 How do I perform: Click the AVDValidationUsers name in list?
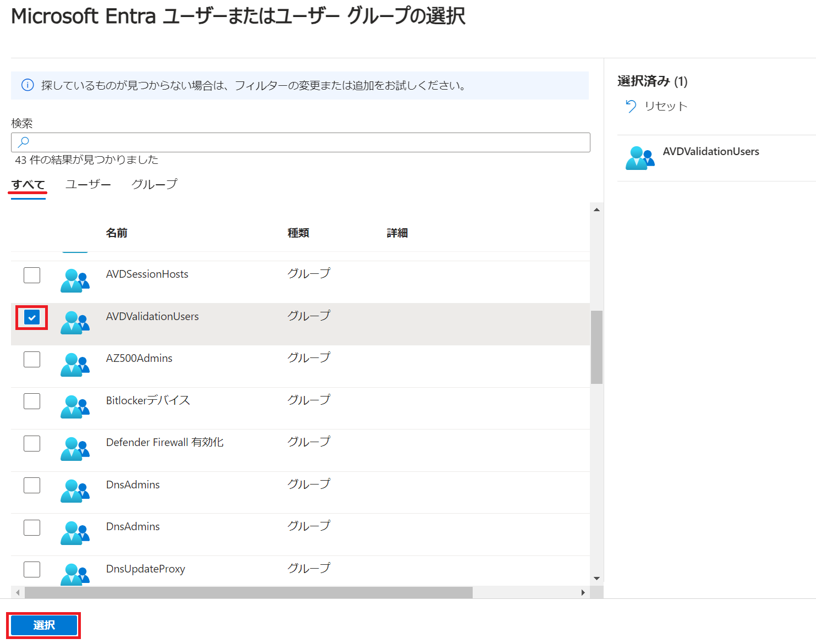[x=152, y=316]
